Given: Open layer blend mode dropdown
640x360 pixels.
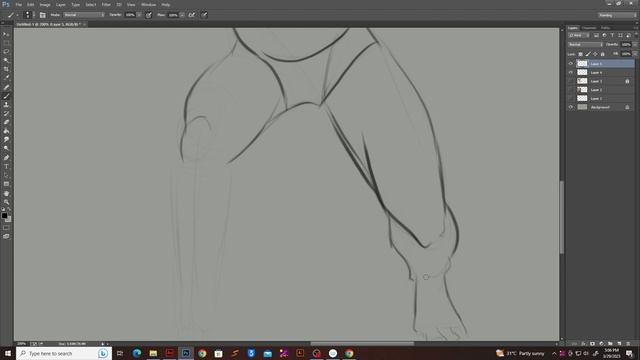Looking at the screenshot, I should [585, 44].
